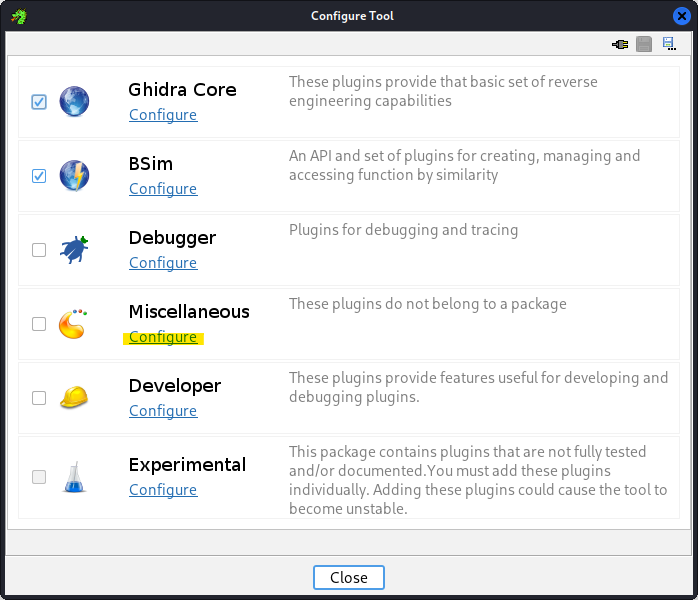
Task: Tick the Miscellaneous package checkbox
Action: 39,324
